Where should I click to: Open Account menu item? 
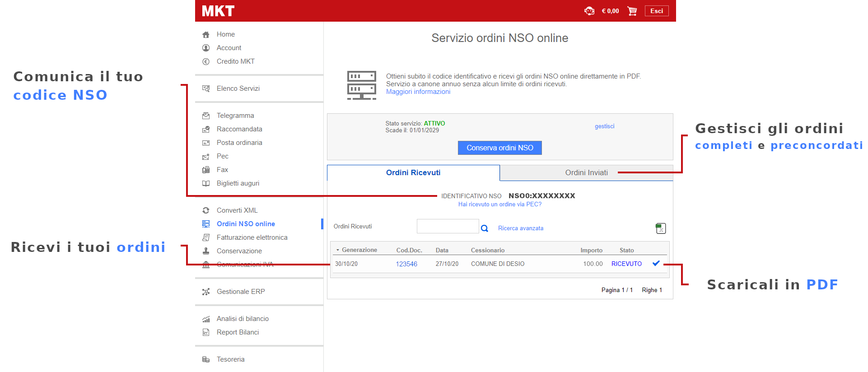point(229,48)
